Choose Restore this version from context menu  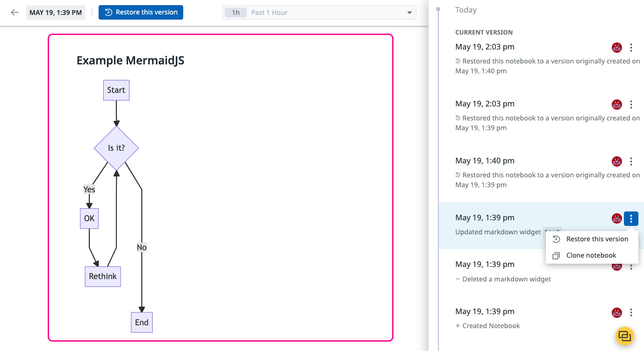tap(592, 239)
